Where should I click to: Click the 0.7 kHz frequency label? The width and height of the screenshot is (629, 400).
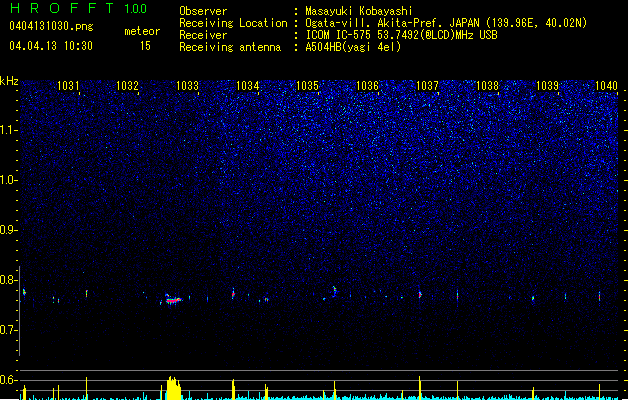(8, 330)
